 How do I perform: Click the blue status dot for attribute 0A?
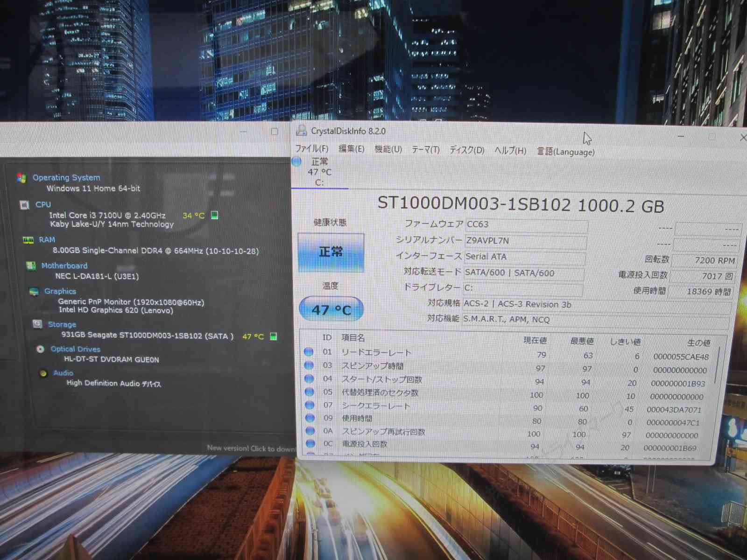pyautogui.click(x=310, y=431)
